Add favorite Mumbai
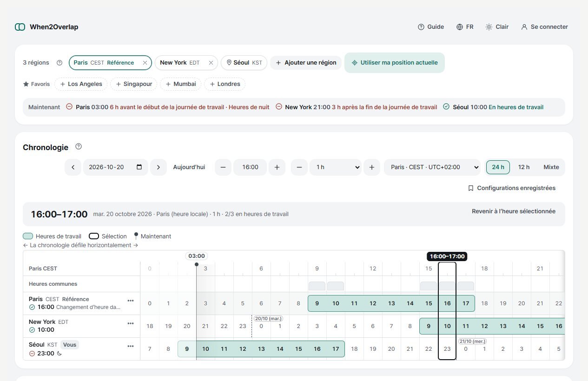Viewport: 588px width, 381px height. coord(180,84)
